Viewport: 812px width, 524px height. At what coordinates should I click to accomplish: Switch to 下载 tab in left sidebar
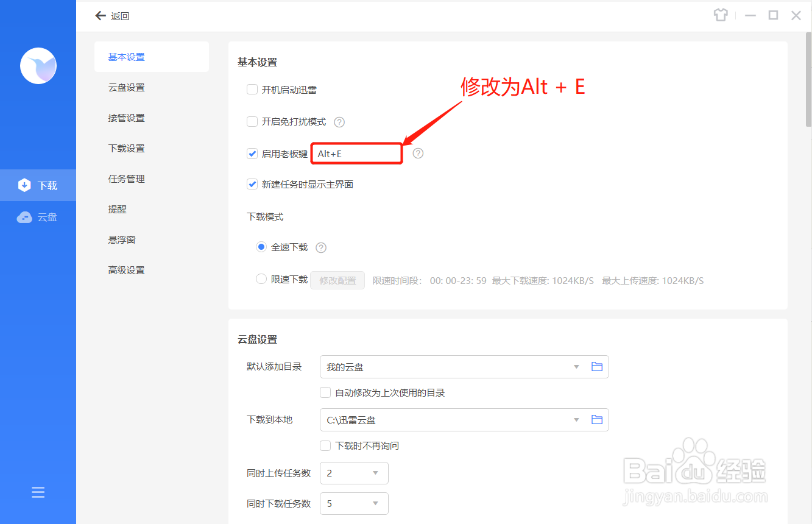[38, 185]
